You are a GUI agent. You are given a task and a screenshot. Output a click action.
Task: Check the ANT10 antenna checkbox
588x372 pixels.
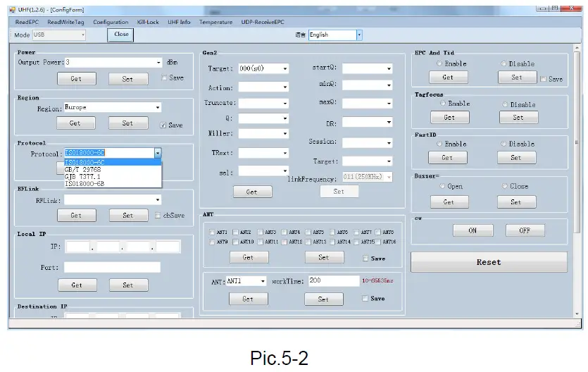(x=235, y=242)
